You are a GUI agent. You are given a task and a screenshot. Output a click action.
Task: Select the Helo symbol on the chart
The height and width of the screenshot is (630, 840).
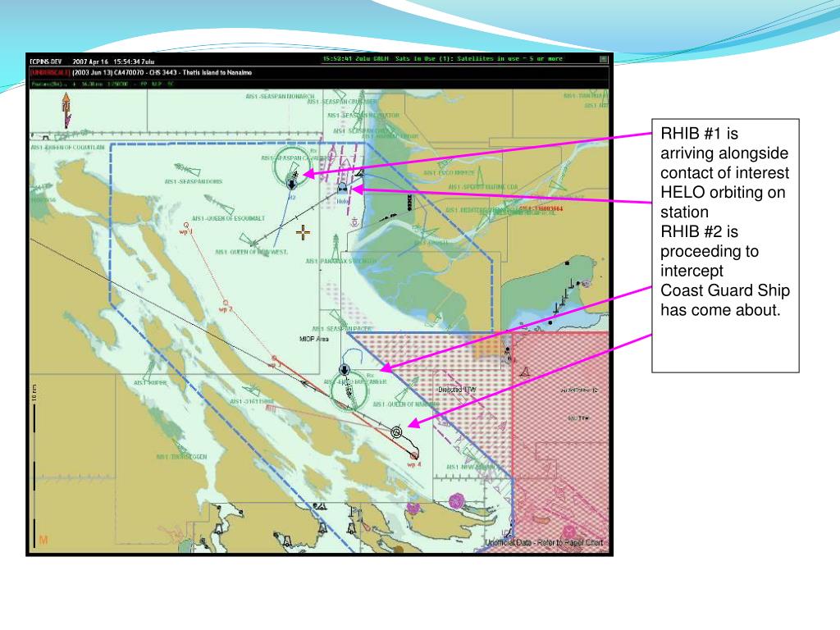342,188
